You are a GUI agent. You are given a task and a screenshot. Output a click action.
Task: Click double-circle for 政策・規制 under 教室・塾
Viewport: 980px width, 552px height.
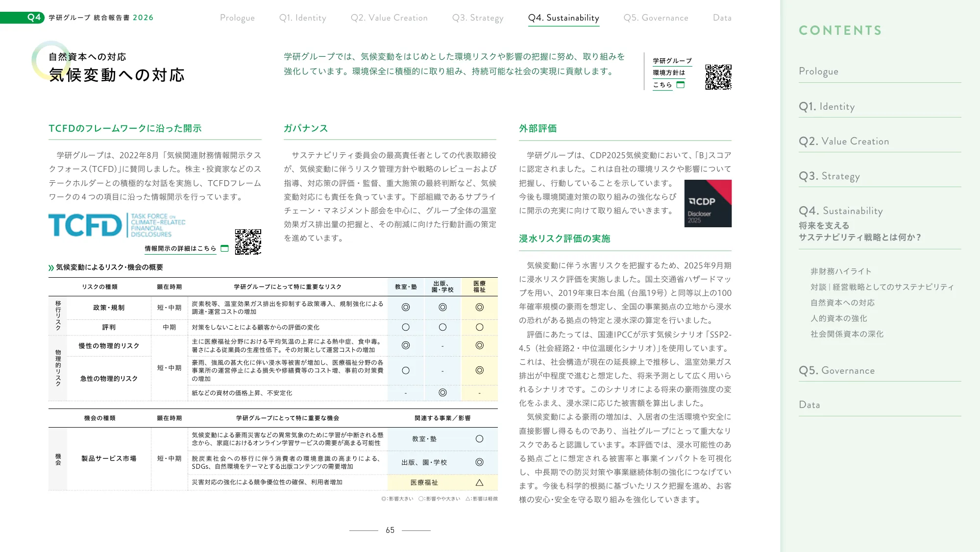point(406,307)
